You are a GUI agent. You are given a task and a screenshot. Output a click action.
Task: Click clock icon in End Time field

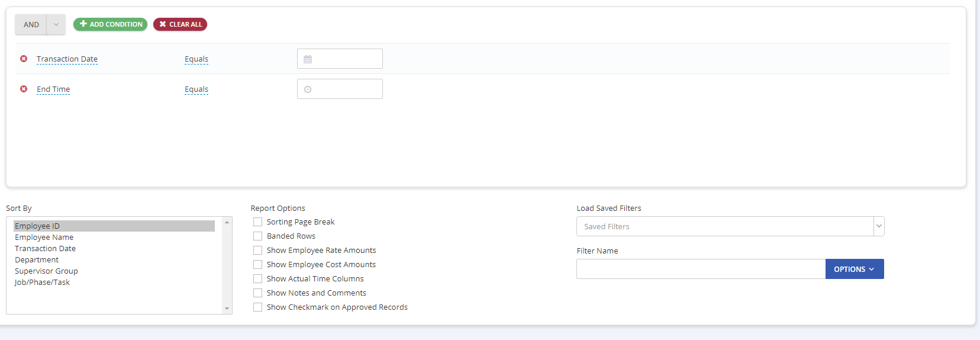(x=308, y=89)
